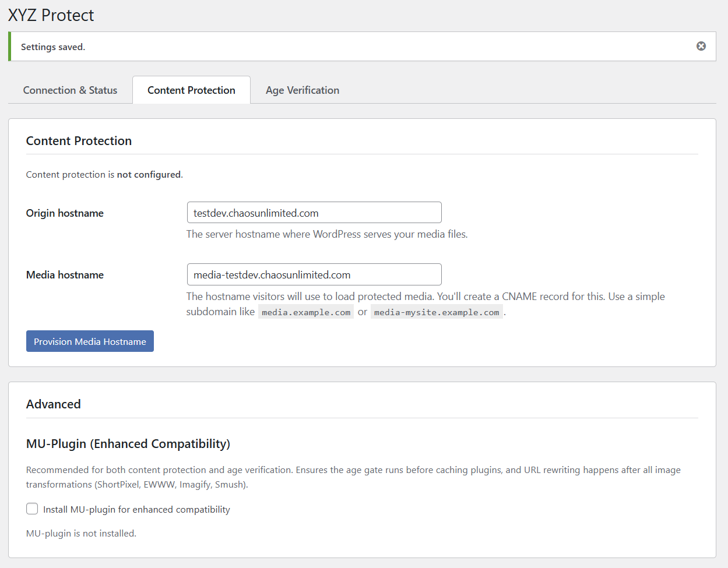Viewport: 728px width, 568px height.
Task: Dismiss the "Settings saved." notice
Action: tap(701, 46)
